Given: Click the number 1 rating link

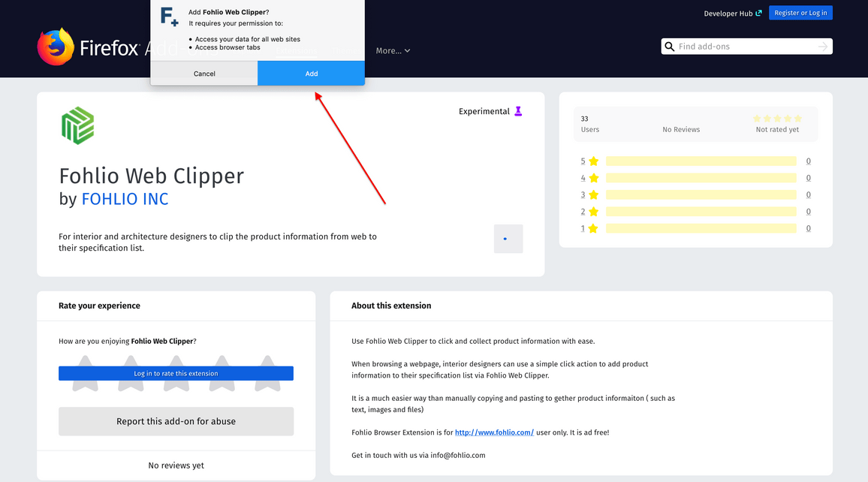Looking at the screenshot, I should point(583,228).
